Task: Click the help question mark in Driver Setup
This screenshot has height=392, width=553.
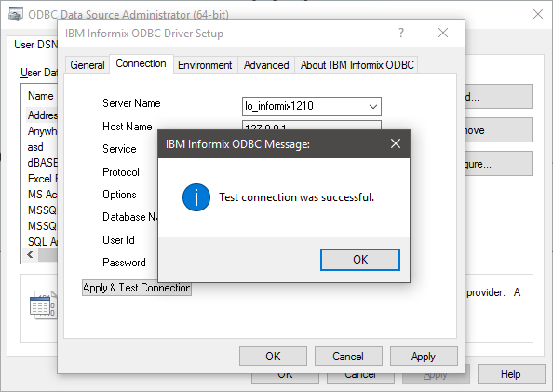Action: pyautogui.click(x=401, y=33)
